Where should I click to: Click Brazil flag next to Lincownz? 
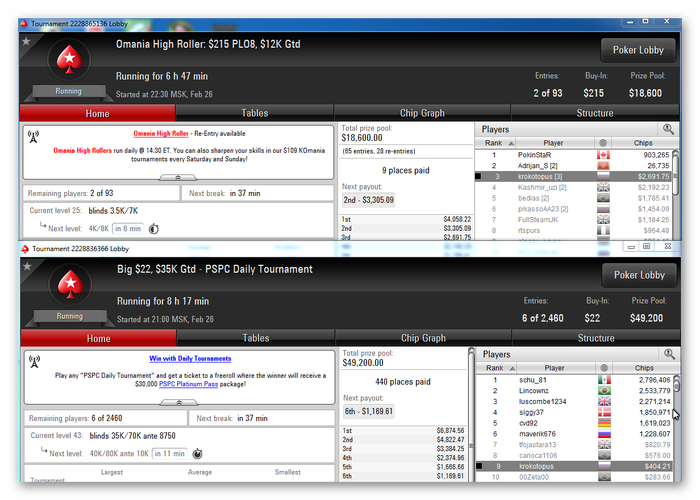pyautogui.click(x=604, y=391)
